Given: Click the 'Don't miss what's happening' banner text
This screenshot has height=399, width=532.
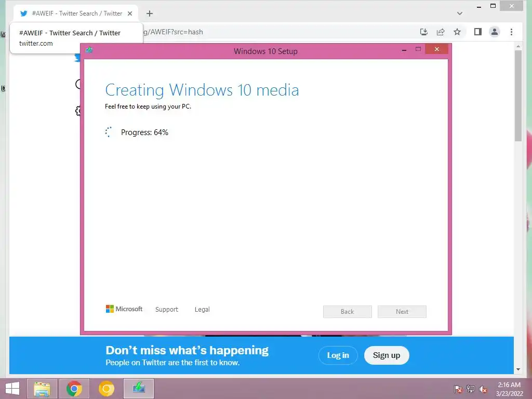Looking at the screenshot, I should pos(187,350).
